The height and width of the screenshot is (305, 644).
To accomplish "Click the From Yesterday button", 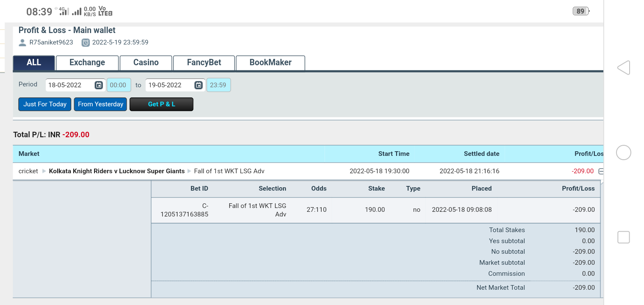I will pos(100,104).
